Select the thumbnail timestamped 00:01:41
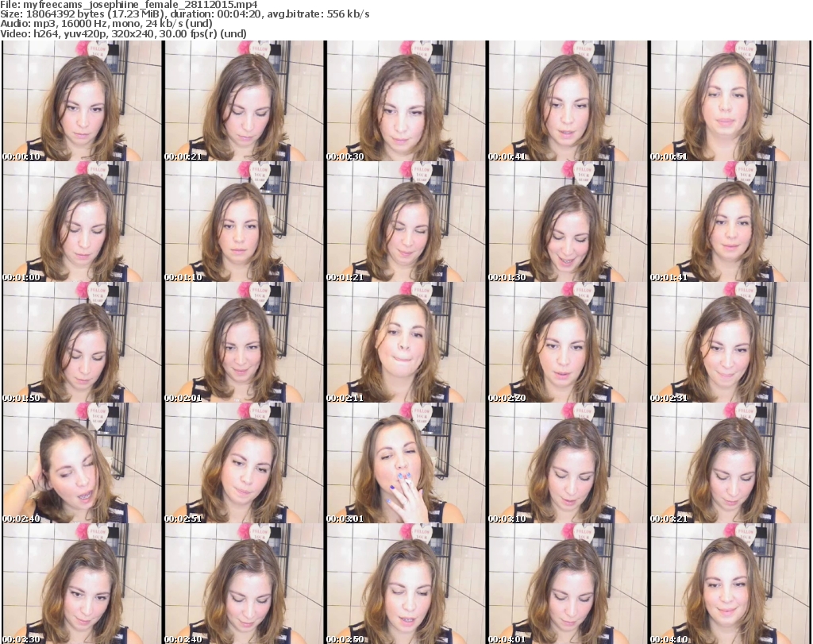The width and height of the screenshot is (813, 644). click(x=730, y=222)
